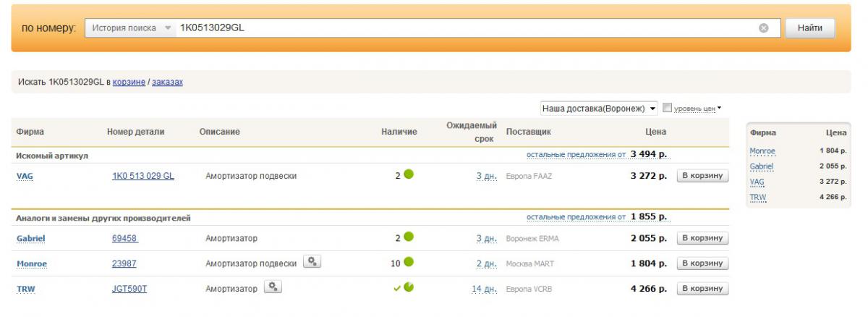Click the Искомый артикул section heading

pyautogui.click(x=52, y=156)
